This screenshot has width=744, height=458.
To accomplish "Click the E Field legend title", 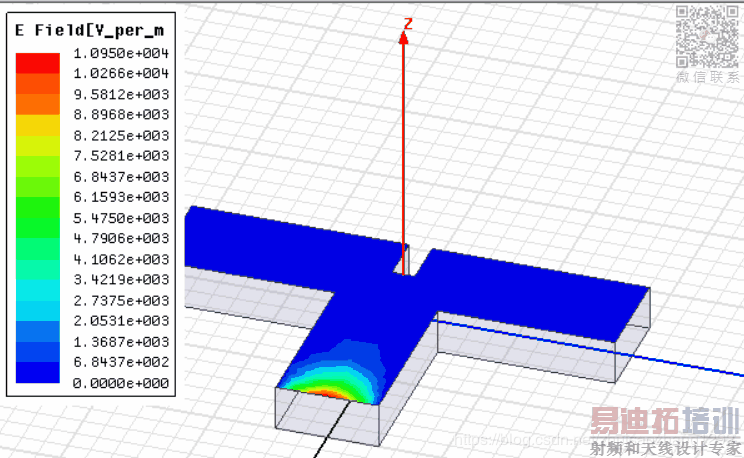I will tap(90, 30).
